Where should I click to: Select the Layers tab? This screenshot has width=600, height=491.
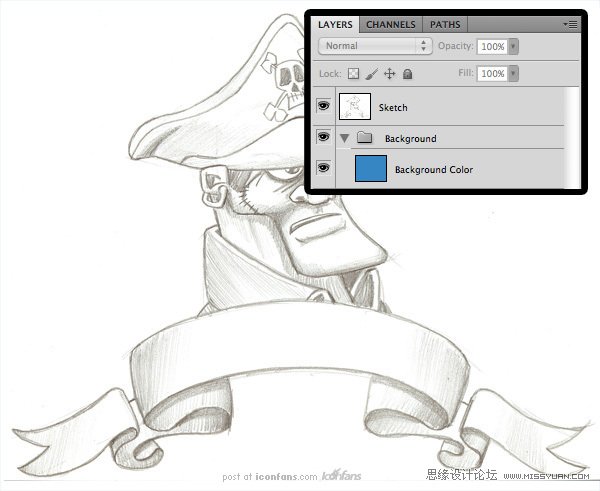click(335, 24)
